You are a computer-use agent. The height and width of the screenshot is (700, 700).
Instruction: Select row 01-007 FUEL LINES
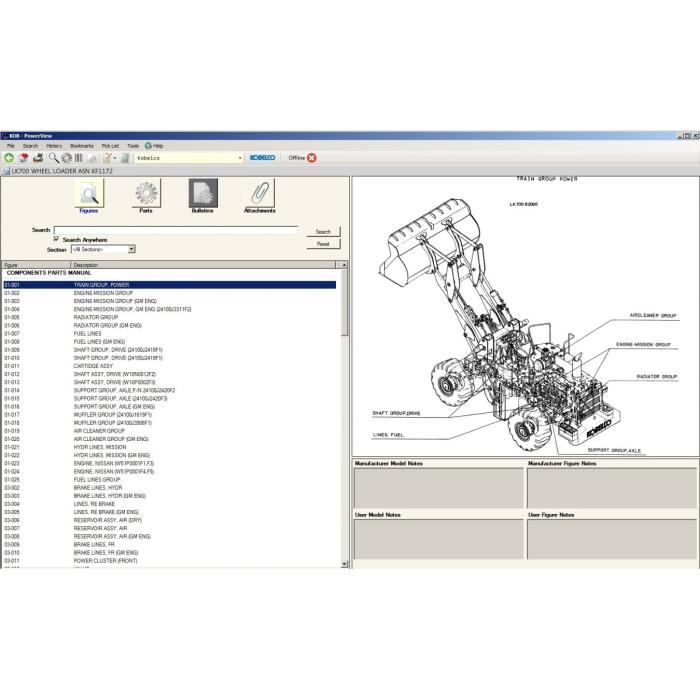(170, 333)
